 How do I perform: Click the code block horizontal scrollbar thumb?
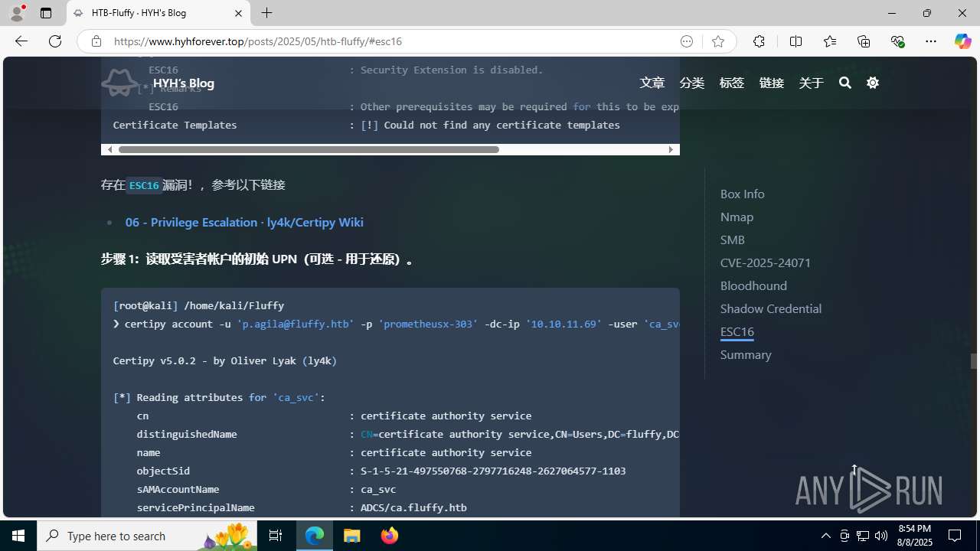click(x=309, y=149)
